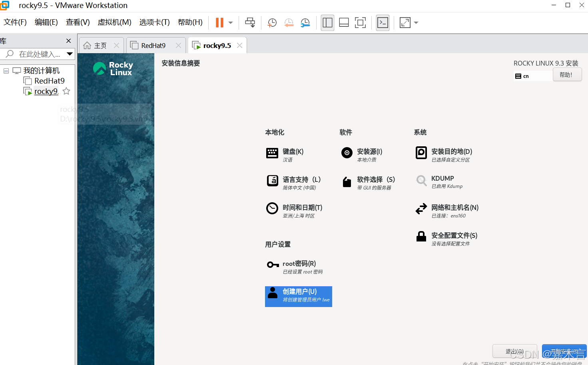Click the 开始安装(B) button

tap(564, 351)
